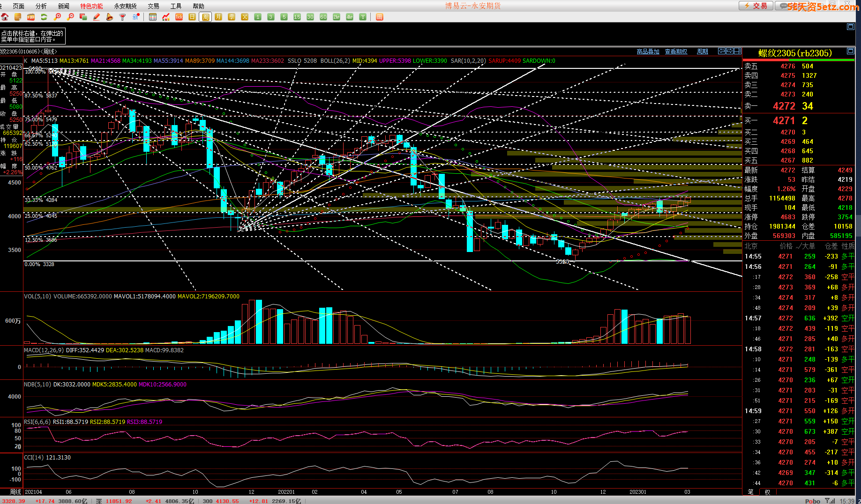Viewport: 861px width, 504px height.
Task: Open the 工具 menu
Action: (x=176, y=6)
